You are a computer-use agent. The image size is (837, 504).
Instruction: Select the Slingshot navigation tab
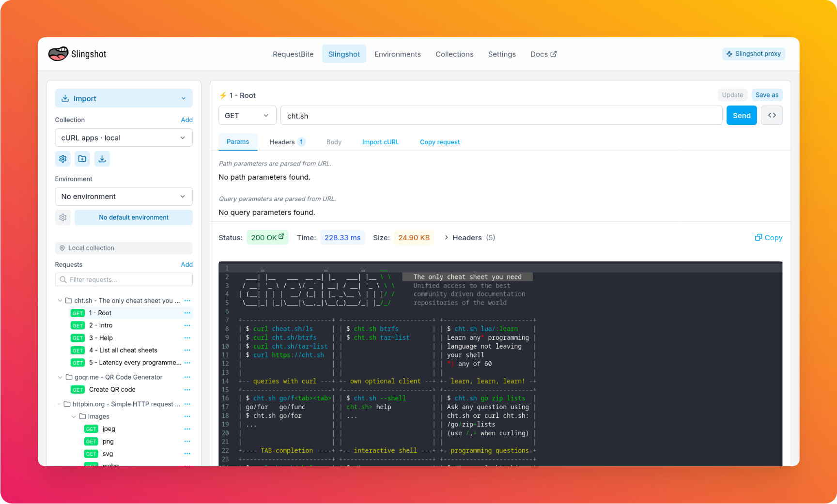[x=344, y=54]
